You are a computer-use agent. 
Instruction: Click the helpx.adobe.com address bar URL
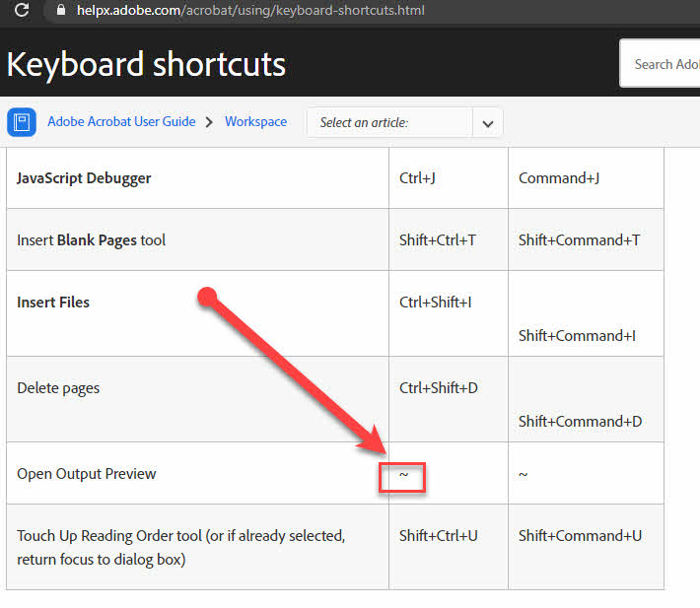pyautogui.click(x=250, y=10)
